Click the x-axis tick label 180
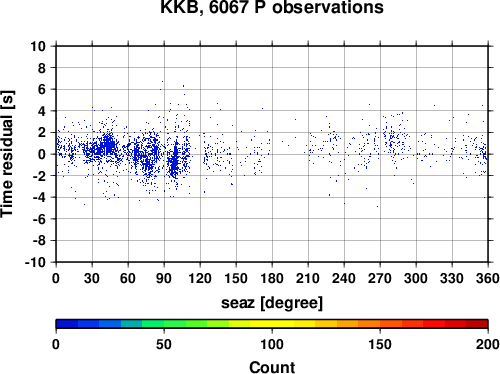The image size is (500, 374). (x=272, y=278)
